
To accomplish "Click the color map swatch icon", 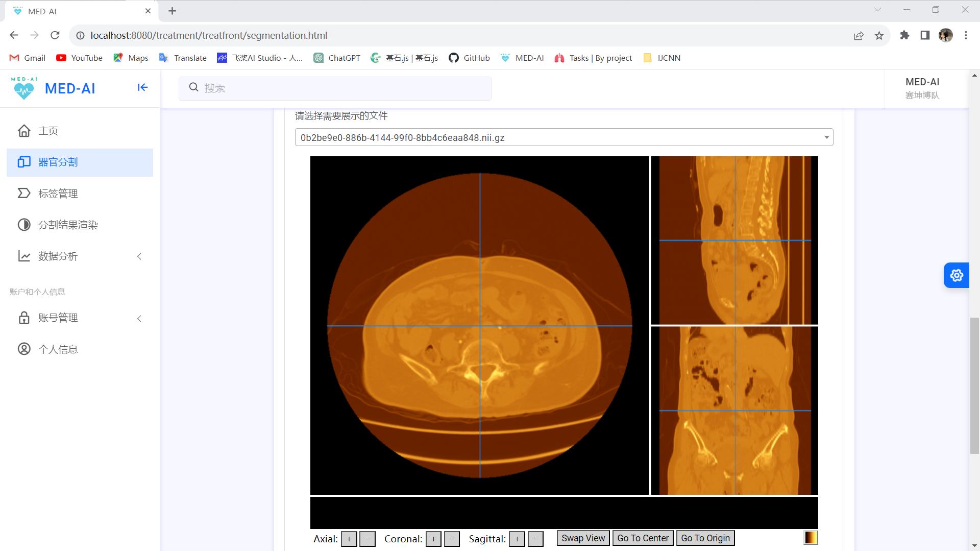I will pos(810,538).
